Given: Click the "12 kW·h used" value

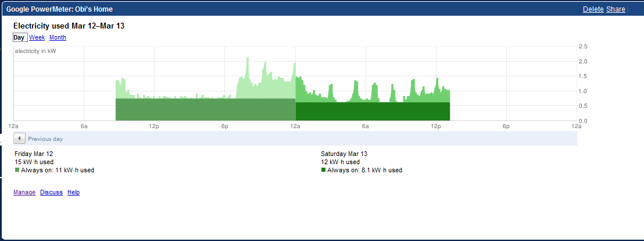Looking at the screenshot, I should point(341,162).
